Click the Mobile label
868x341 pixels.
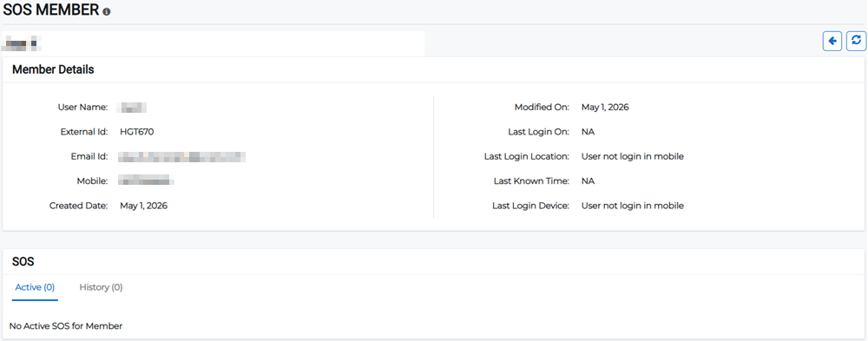(93, 181)
